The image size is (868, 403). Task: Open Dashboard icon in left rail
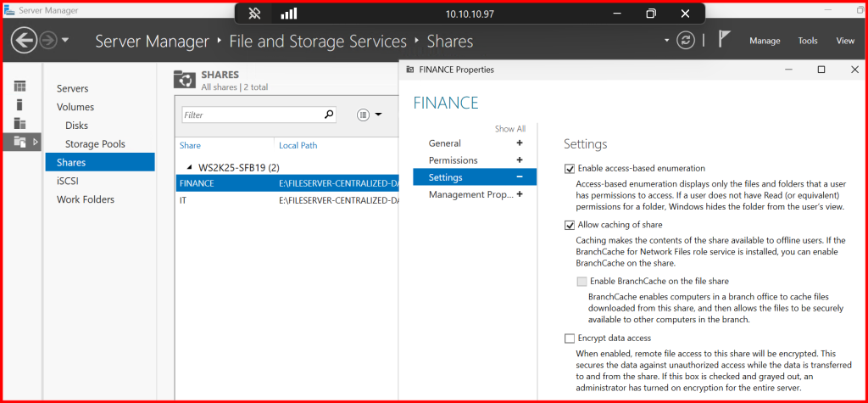[19, 86]
